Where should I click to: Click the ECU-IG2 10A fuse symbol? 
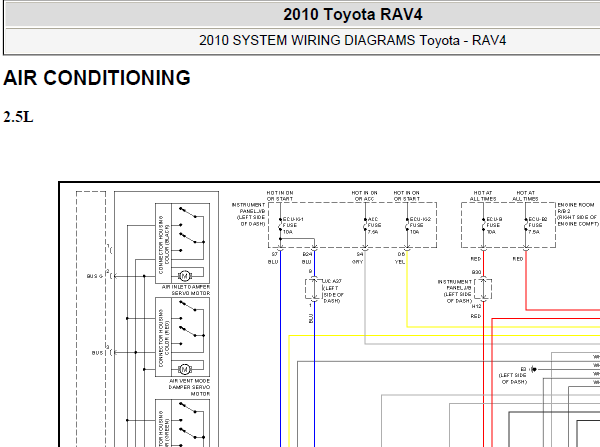408,225
